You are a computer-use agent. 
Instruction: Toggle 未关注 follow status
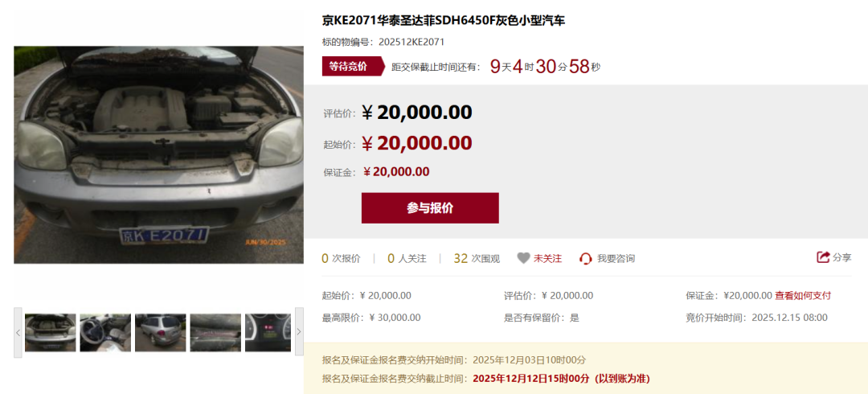coord(547,258)
